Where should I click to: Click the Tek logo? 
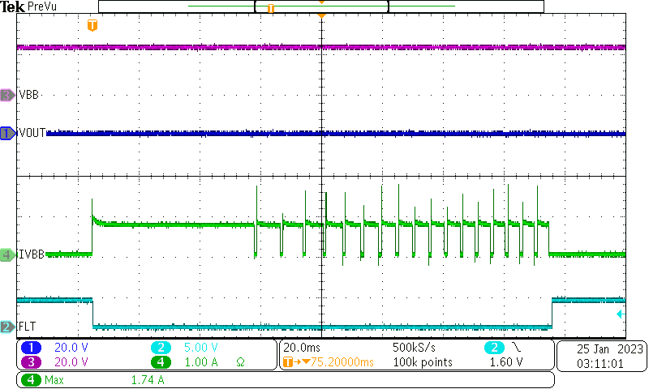tap(13, 7)
